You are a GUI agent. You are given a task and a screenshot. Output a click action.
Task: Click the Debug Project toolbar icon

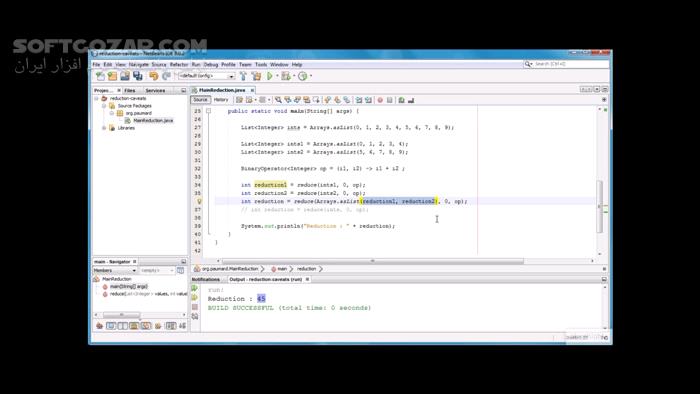tap(286, 76)
